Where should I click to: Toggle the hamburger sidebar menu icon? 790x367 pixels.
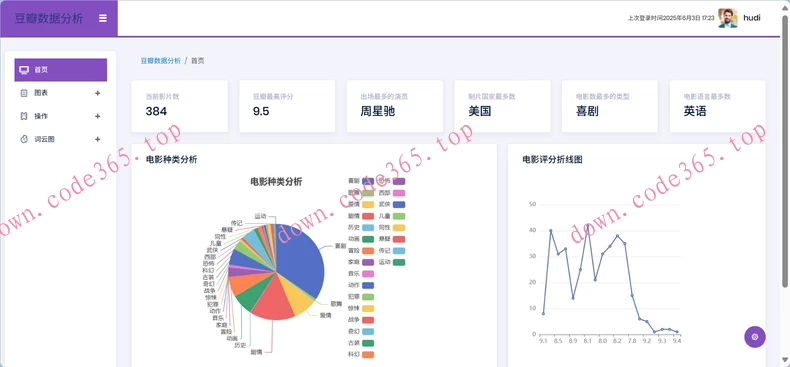pyautogui.click(x=103, y=18)
